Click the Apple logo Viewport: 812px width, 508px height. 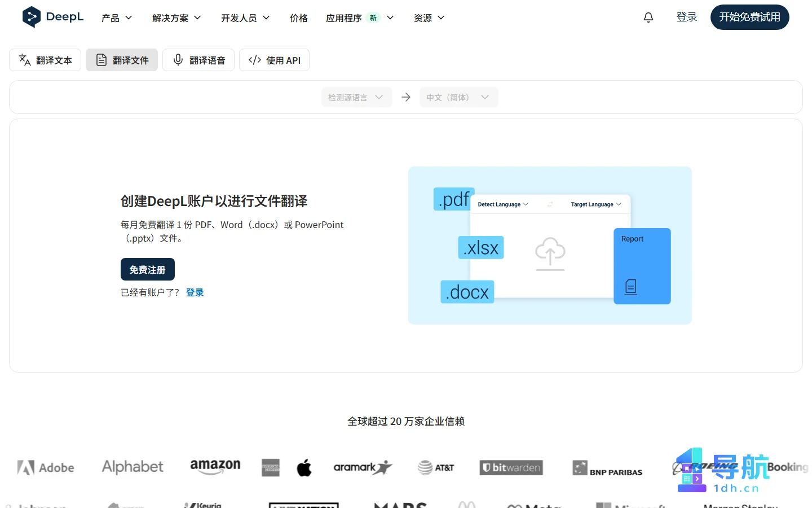pos(304,467)
